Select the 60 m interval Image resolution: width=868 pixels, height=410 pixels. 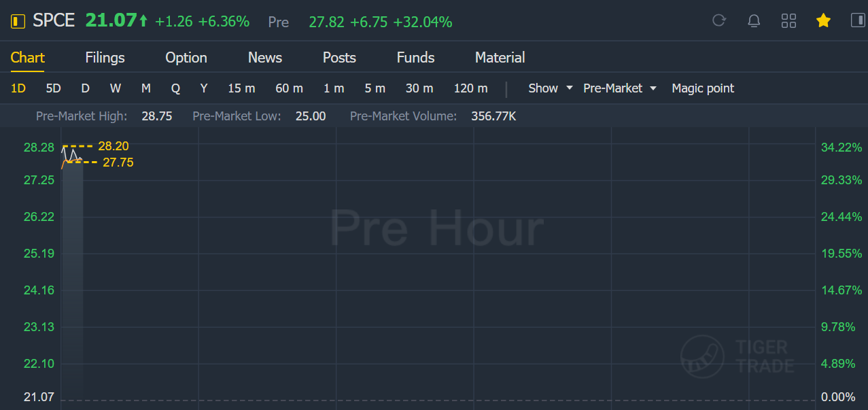point(290,88)
